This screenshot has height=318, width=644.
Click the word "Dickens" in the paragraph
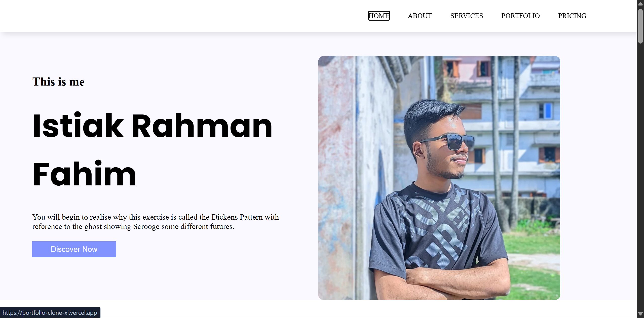coord(224,217)
